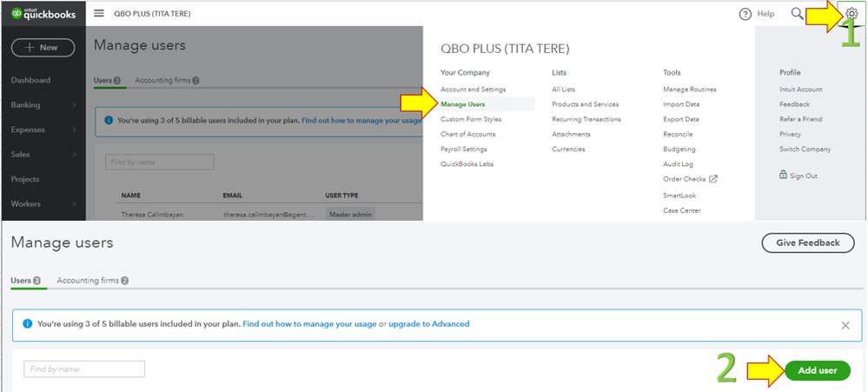This screenshot has width=868, height=392.
Task: Select Theresa Calimbayan user row name
Action: (151, 214)
